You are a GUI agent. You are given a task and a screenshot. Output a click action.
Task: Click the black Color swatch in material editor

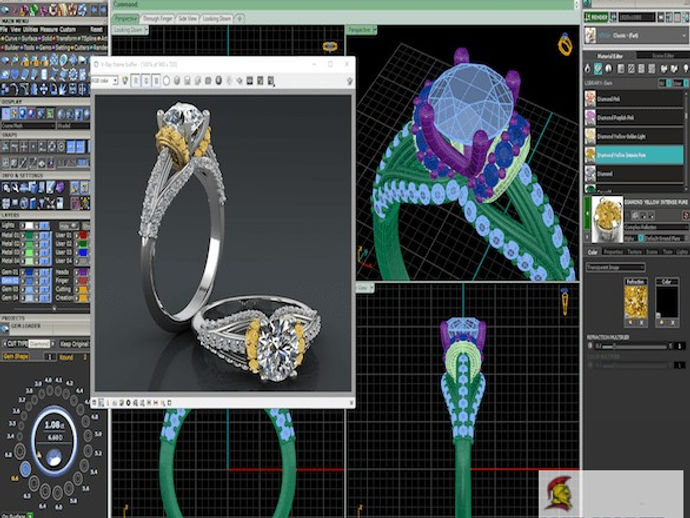[x=667, y=302]
